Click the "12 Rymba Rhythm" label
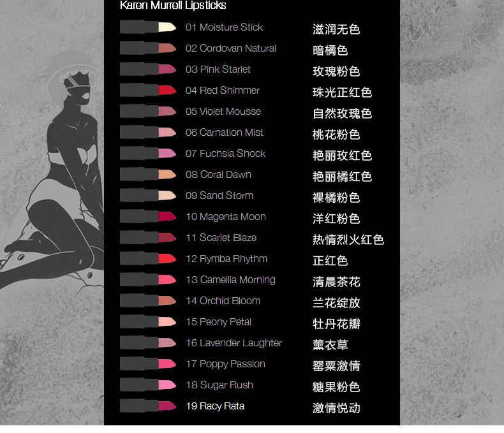The image size is (504, 433). tap(226, 259)
